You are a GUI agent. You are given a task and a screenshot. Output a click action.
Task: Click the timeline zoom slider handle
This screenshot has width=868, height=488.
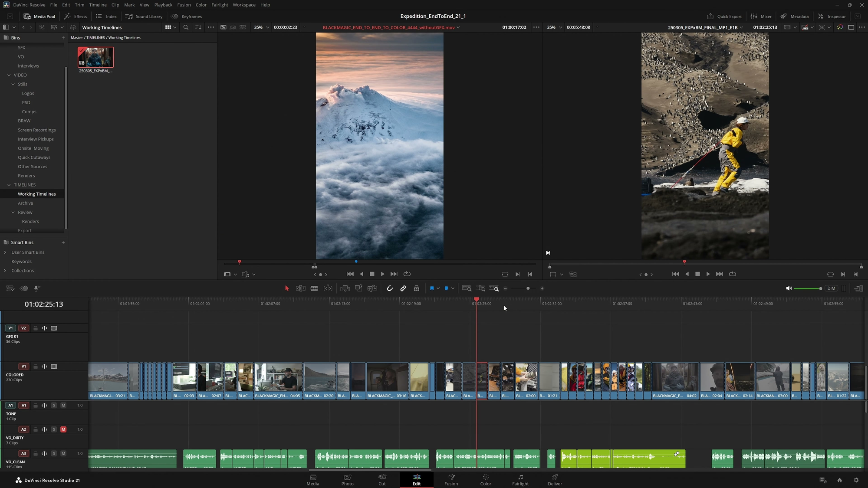528,288
